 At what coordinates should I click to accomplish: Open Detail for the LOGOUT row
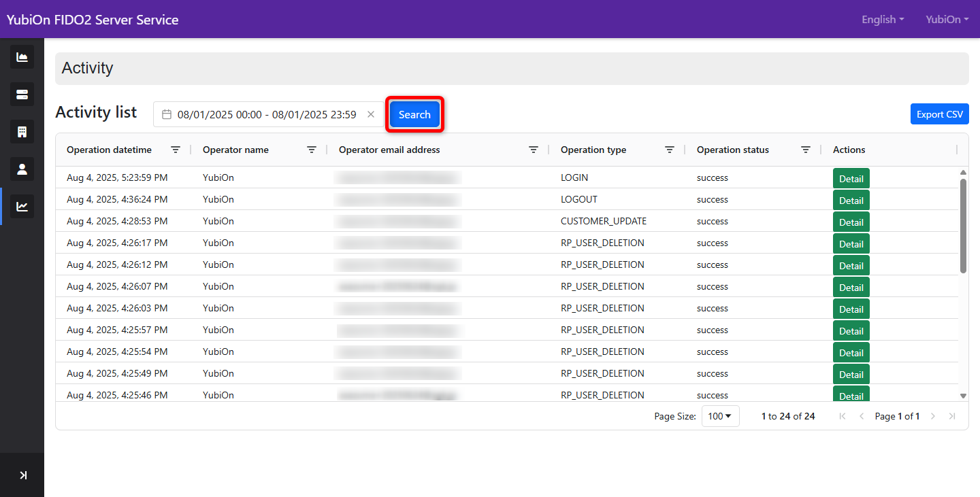coord(851,201)
